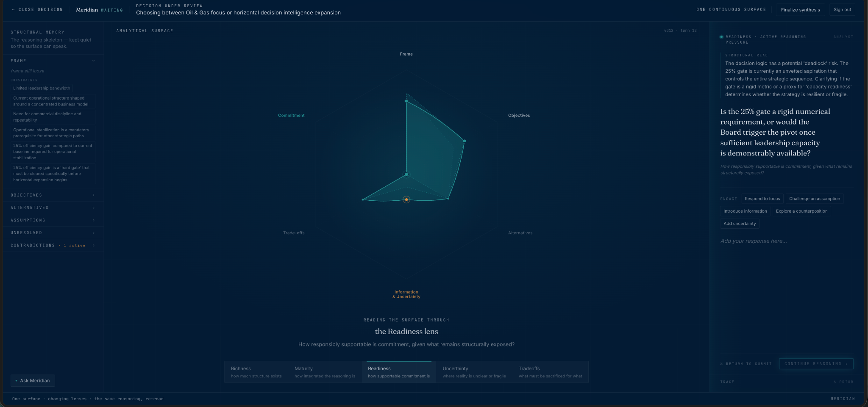Click the Frame axis label on radar

(x=406, y=54)
